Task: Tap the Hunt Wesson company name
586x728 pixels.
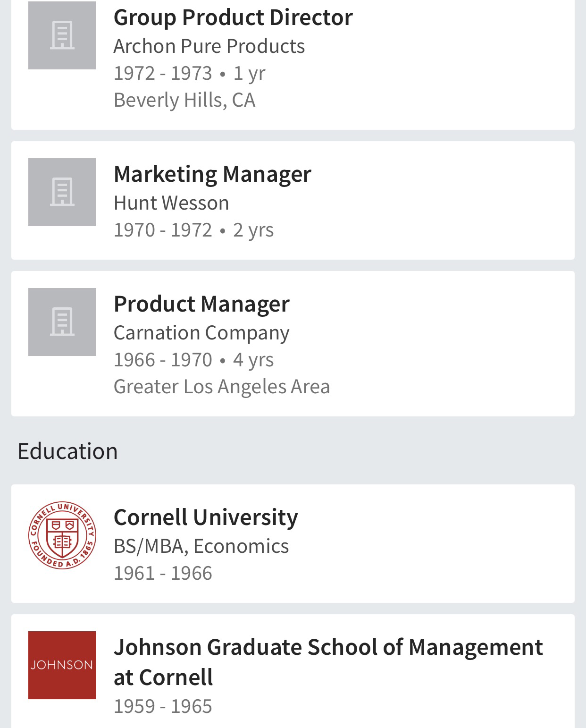Action: coord(171,203)
